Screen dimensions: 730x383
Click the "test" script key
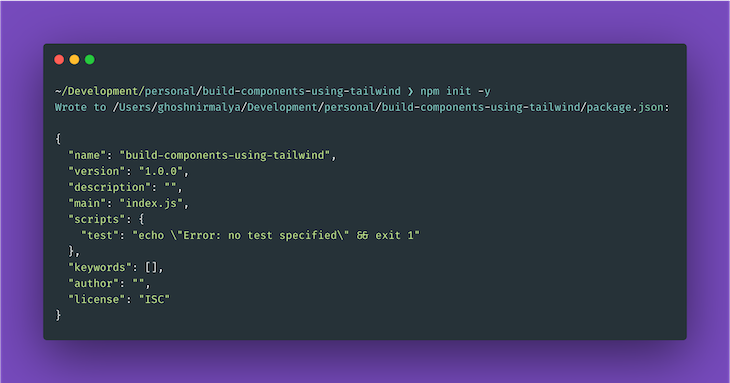(100, 235)
